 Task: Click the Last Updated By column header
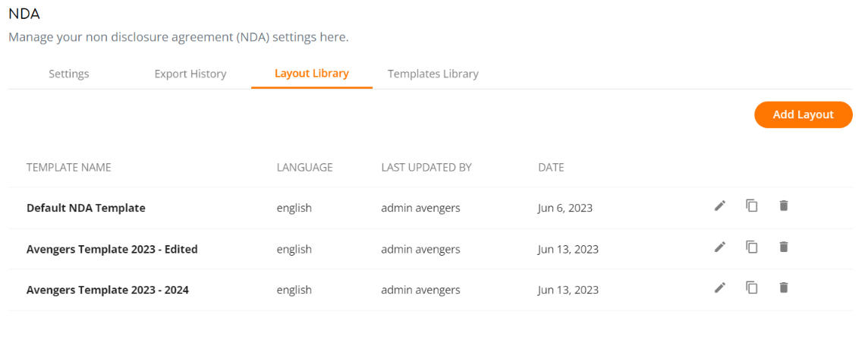[426, 167]
